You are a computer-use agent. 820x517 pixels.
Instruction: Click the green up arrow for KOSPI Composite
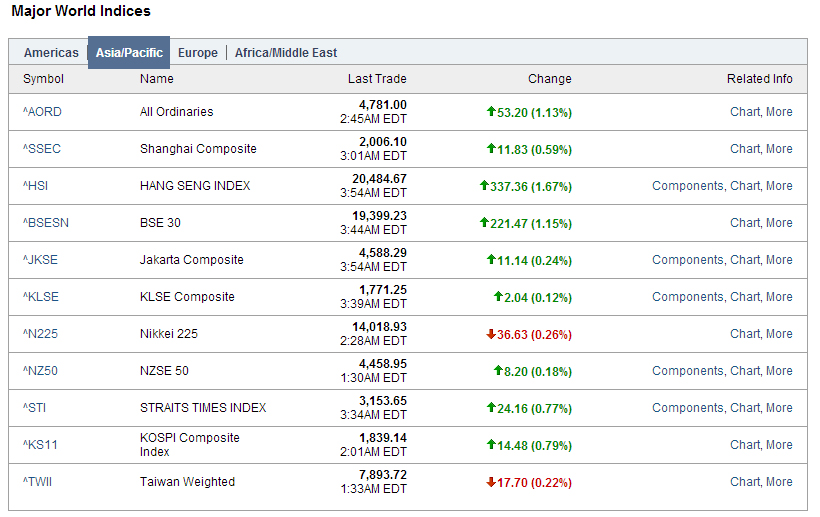click(491, 445)
